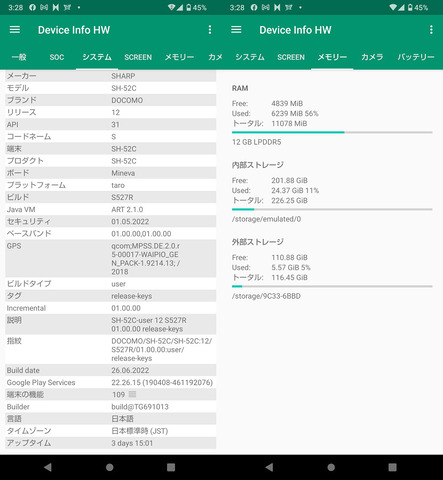Select the SCREEN tab on left screen
Screen dimensions: 443x480
click(x=138, y=57)
